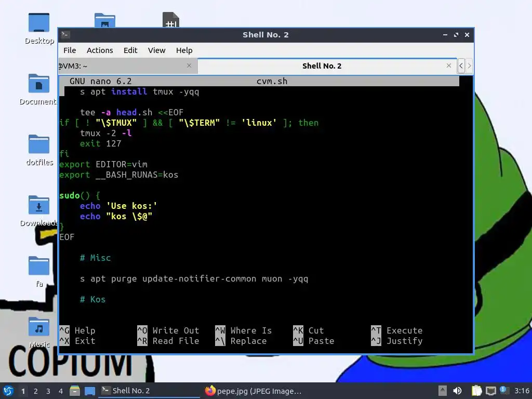Click the '# Misc' comment line
Viewport: 532px width, 399px height.
point(96,258)
